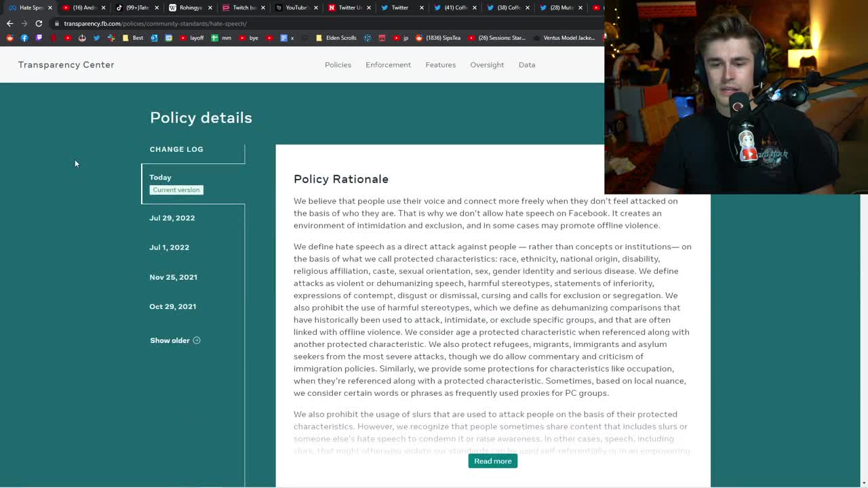The width and height of the screenshot is (868, 488).
Task: Open the Enforcement navigation menu
Action: click(x=388, y=65)
